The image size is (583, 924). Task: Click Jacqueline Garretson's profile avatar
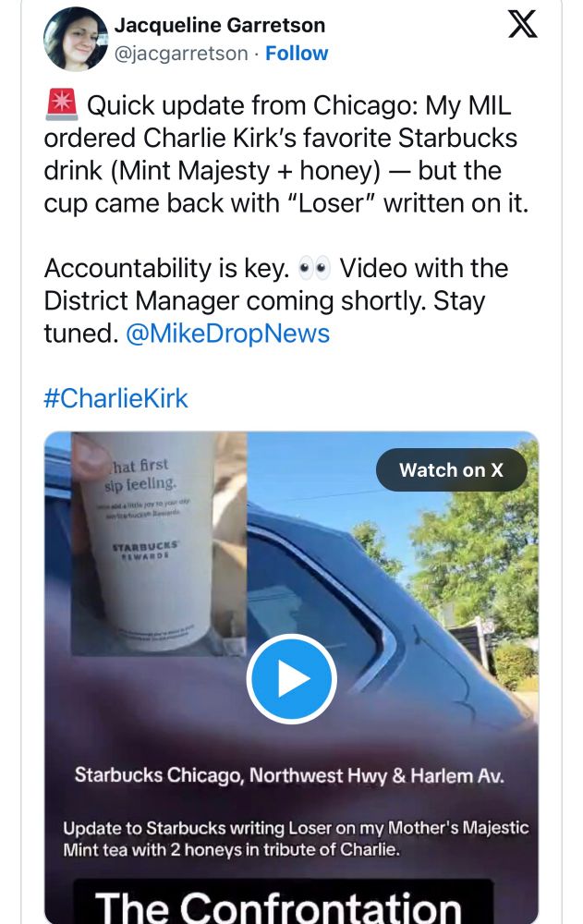pos(76,39)
